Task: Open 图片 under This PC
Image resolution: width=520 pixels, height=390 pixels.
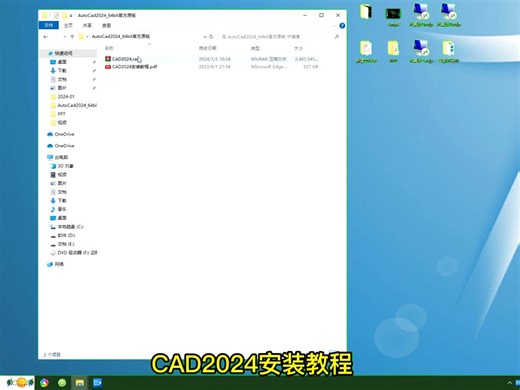Action: coord(62,183)
